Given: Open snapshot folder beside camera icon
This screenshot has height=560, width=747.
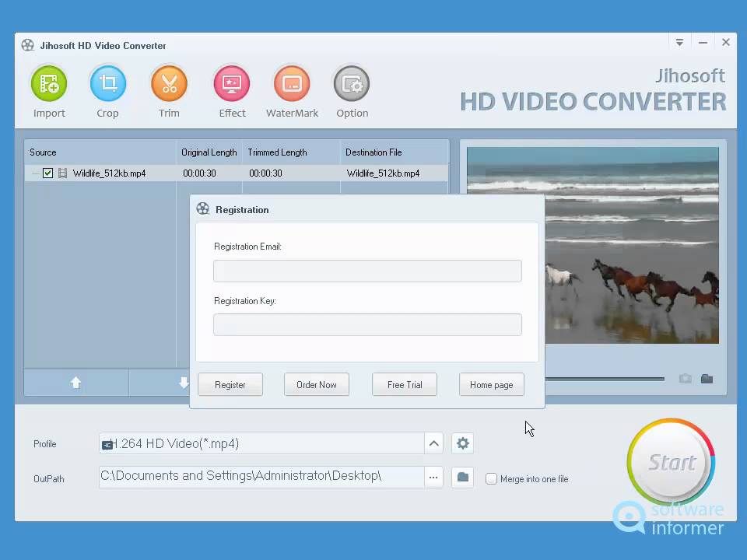Looking at the screenshot, I should pyautogui.click(x=707, y=379).
